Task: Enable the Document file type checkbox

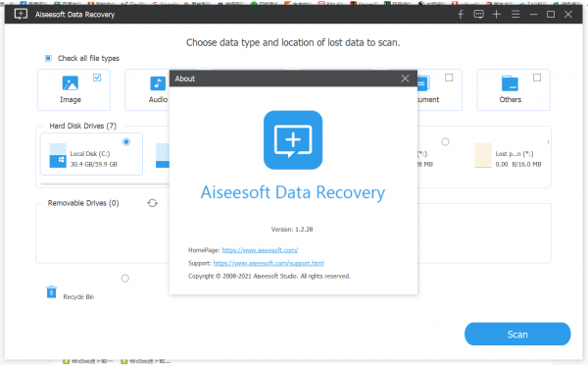Action: (449, 78)
